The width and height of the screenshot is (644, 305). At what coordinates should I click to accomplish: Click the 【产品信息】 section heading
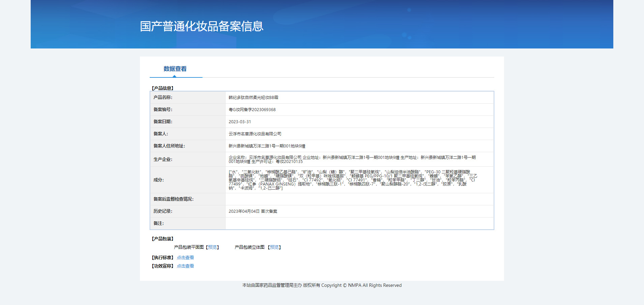(x=162, y=88)
